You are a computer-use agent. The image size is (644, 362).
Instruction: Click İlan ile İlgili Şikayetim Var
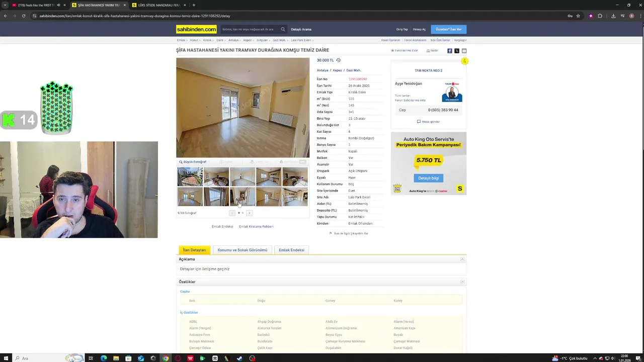tap(349, 233)
